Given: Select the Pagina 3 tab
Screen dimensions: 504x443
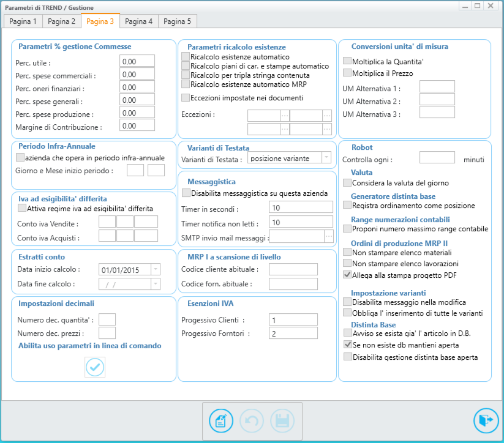Looking at the screenshot, I should pyautogui.click(x=100, y=21).
